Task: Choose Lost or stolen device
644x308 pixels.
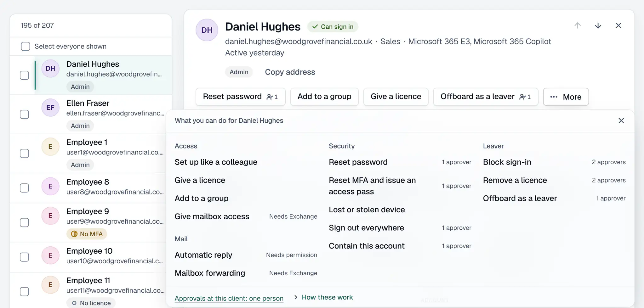Action: click(367, 210)
